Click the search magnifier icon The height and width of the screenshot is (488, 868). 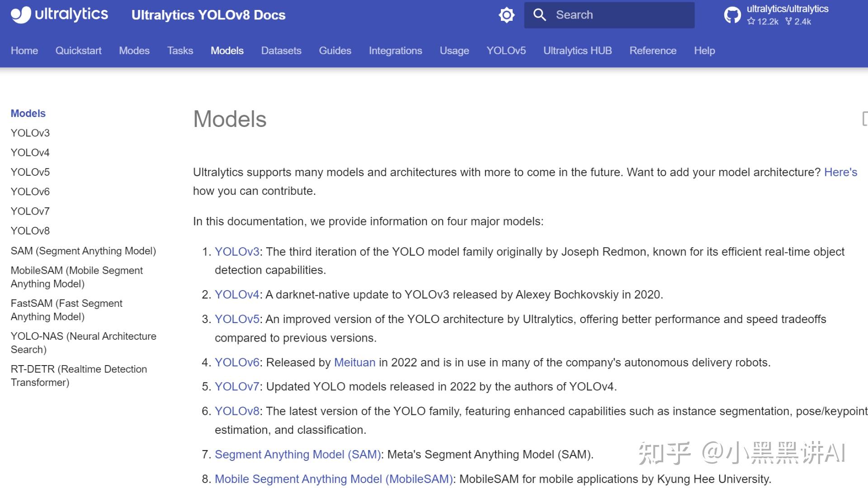click(x=539, y=15)
